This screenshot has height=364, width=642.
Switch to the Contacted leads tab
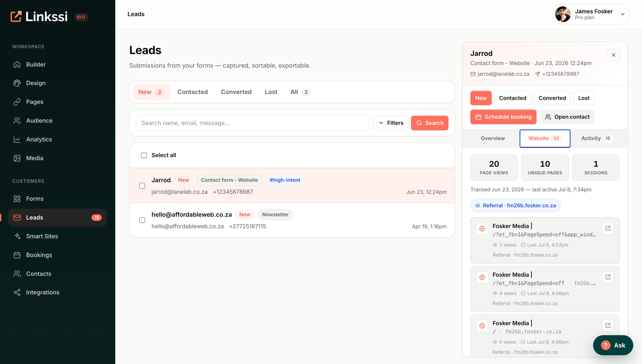192,92
